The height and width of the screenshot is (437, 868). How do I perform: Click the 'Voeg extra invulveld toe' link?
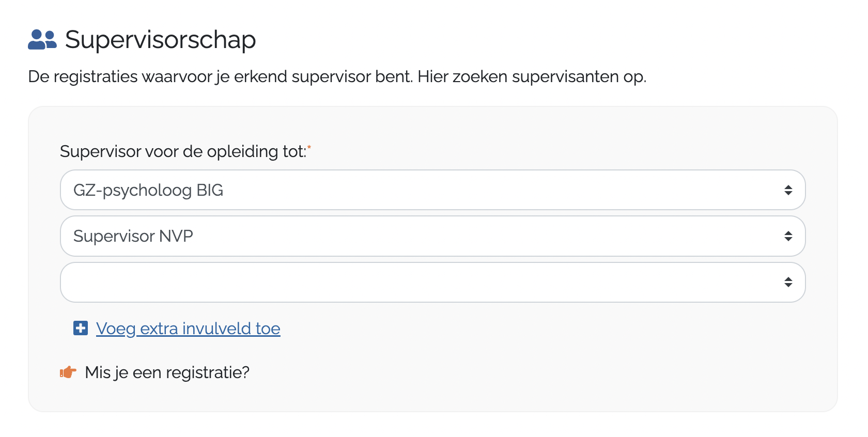point(188,329)
